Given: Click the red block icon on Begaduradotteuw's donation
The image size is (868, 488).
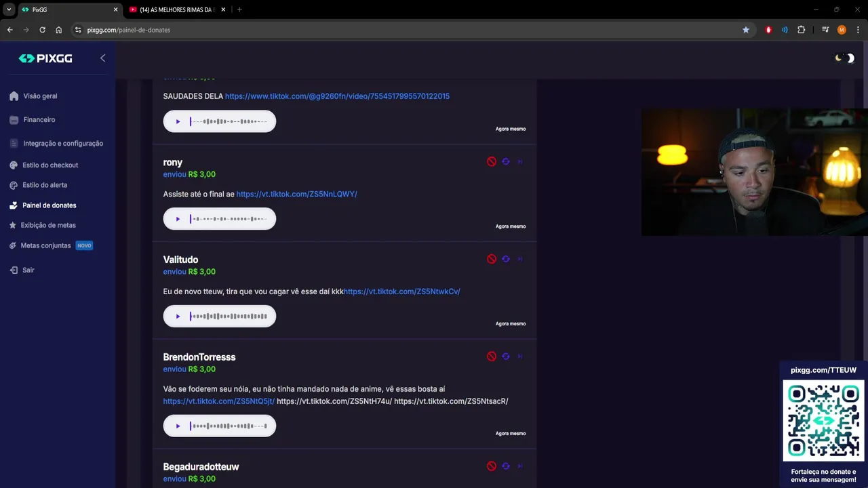Looking at the screenshot, I should pos(492,466).
